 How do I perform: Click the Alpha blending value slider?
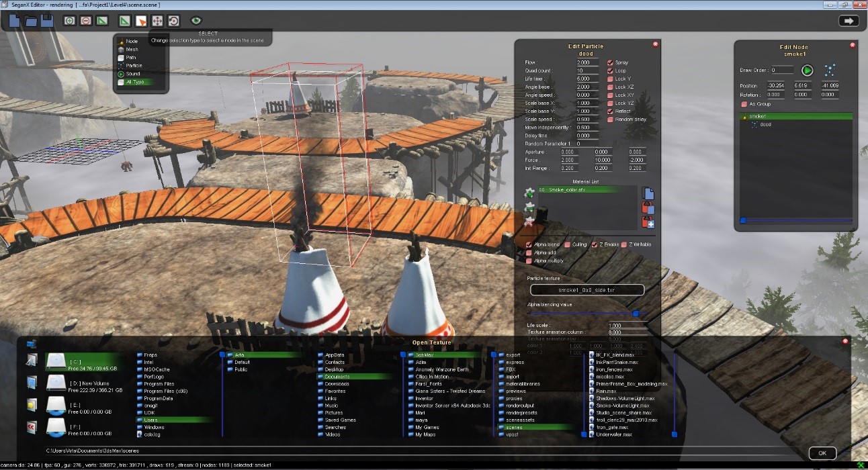pos(635,313)
